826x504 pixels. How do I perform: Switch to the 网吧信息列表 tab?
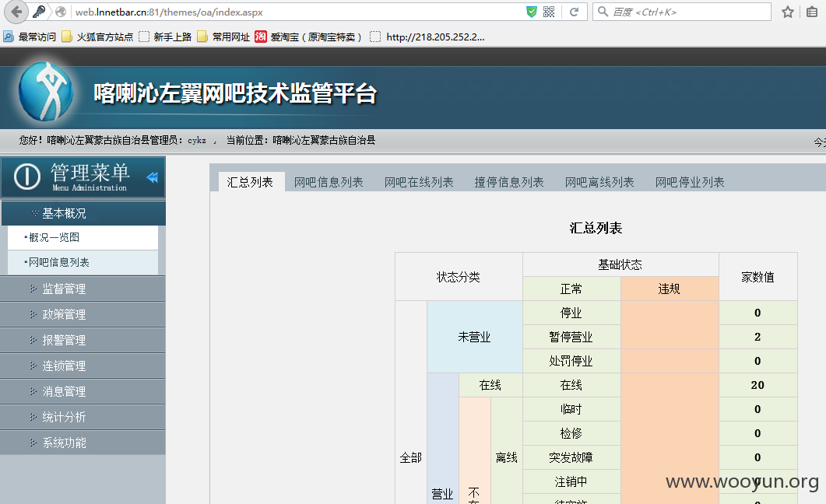click(x=329, y=182)
